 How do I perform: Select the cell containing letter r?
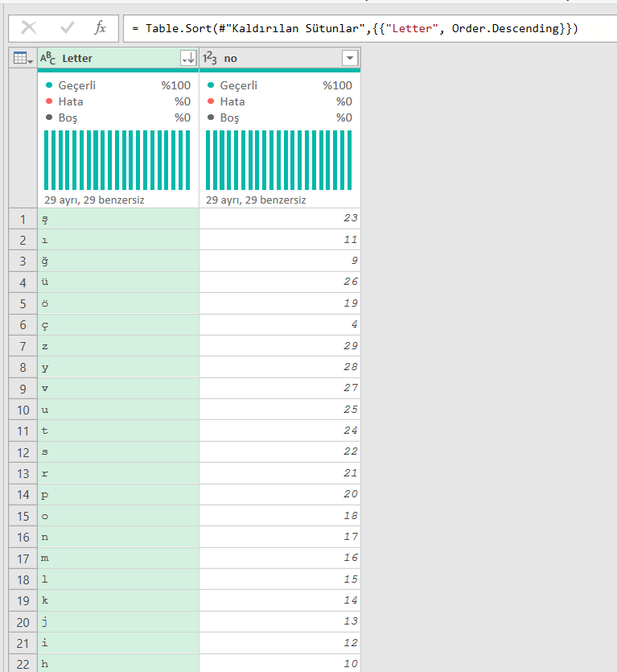[118, 473]
